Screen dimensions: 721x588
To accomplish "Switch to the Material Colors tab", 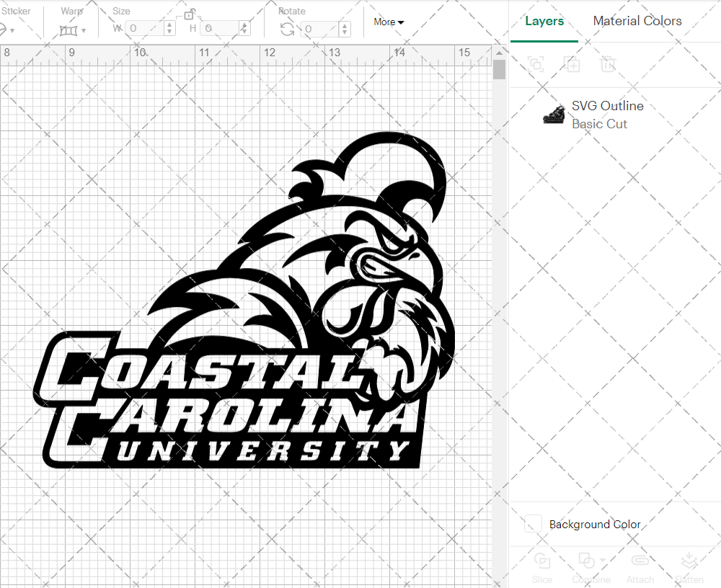I will [x=637, y=21].
